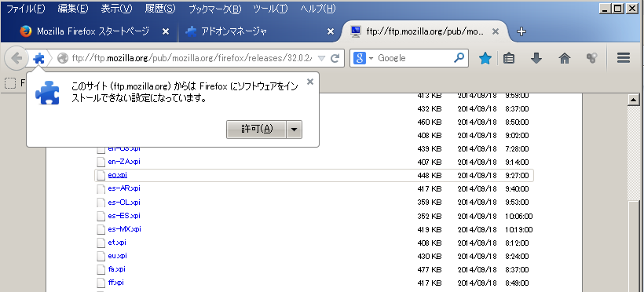Open the Downloads arrow button
This screenshot has width=644, height=292.
click(536, 58)
